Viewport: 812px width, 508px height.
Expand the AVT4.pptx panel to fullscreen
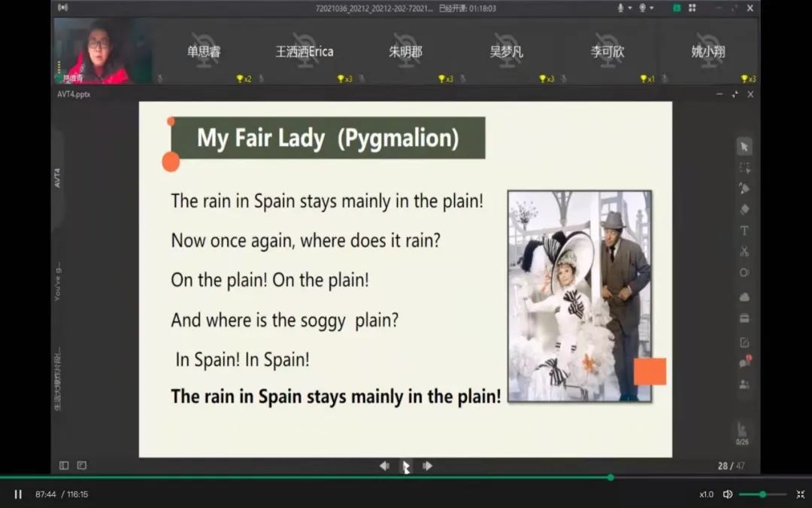coord(735,94)
